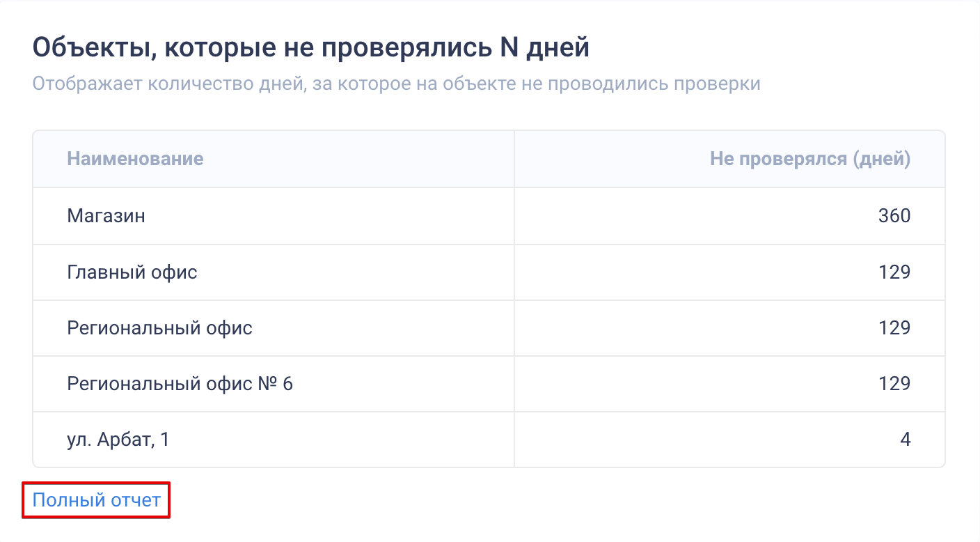Select the Региональный офис № 6 cell
Screen dimensions: 980x542
[274, 383]
